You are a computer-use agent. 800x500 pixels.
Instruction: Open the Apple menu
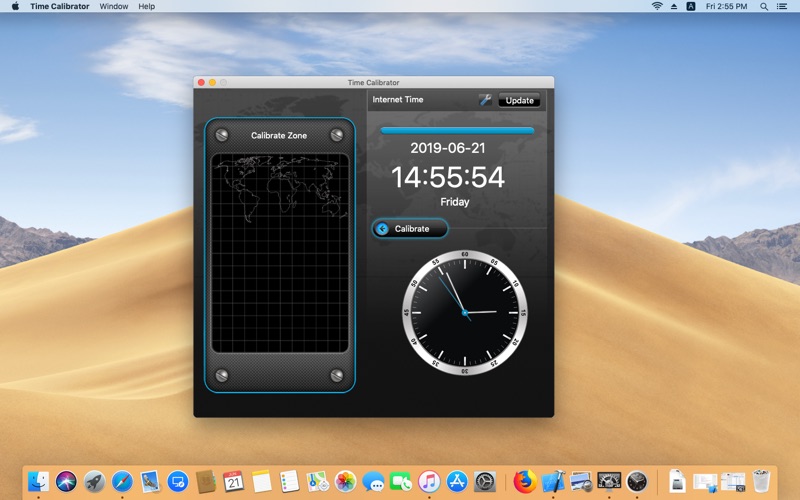(x=15, y=6)
